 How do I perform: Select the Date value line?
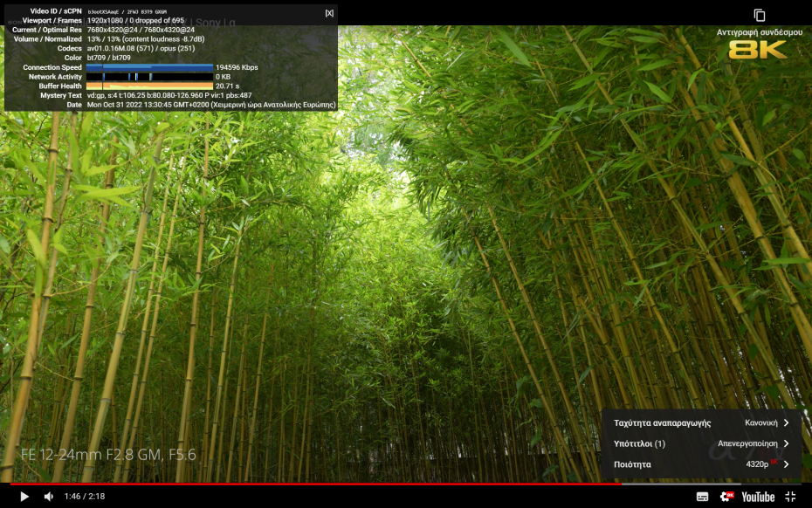click(211, 105)
